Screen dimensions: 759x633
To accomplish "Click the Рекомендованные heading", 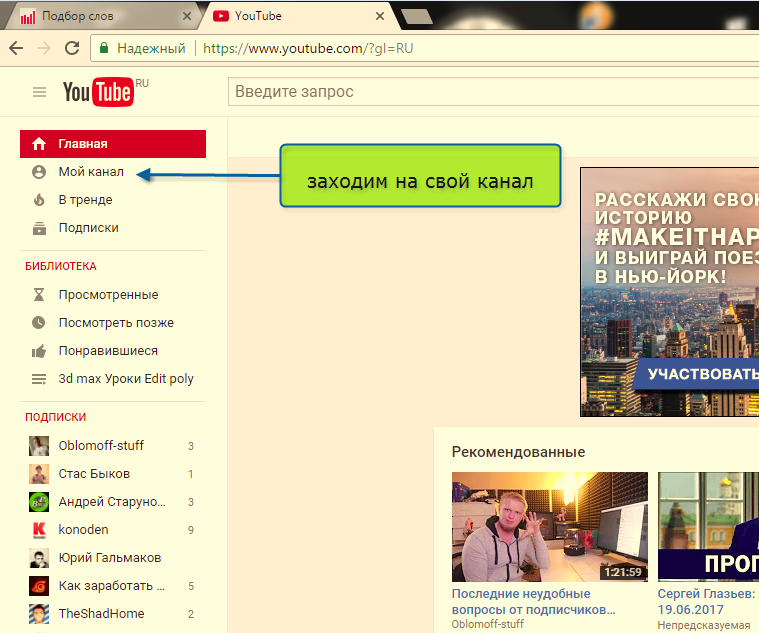I will [x=518, y=452].
